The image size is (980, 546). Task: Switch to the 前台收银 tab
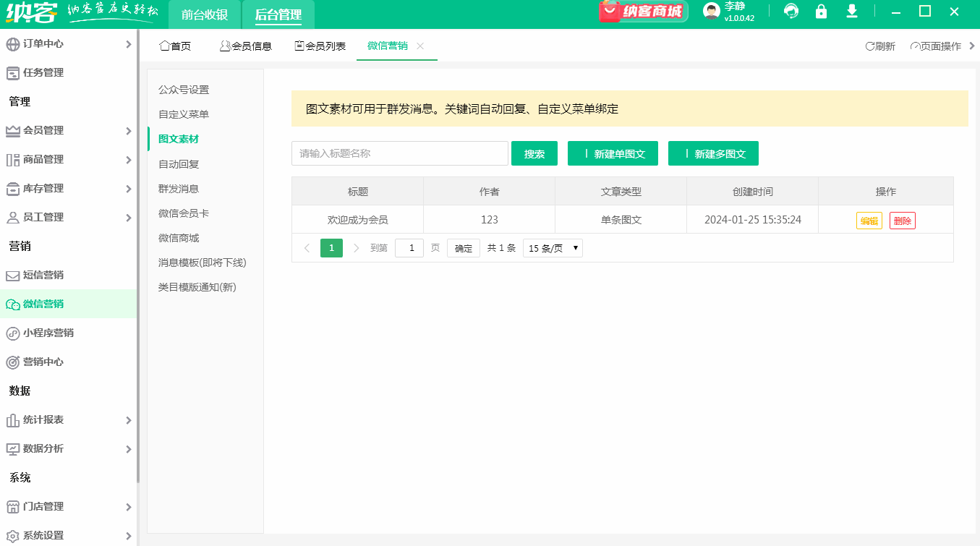tap(203, 14)
